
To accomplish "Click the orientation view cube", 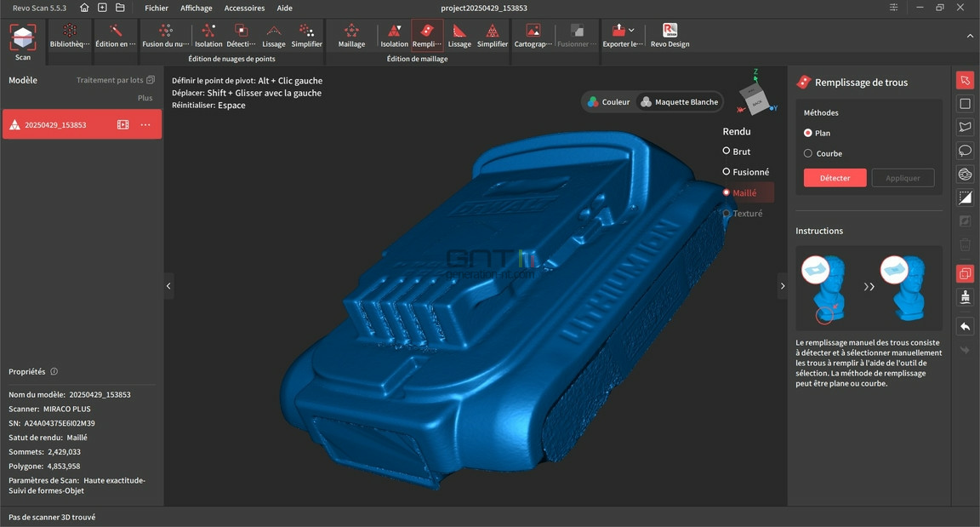I will (x=755, y=99).
